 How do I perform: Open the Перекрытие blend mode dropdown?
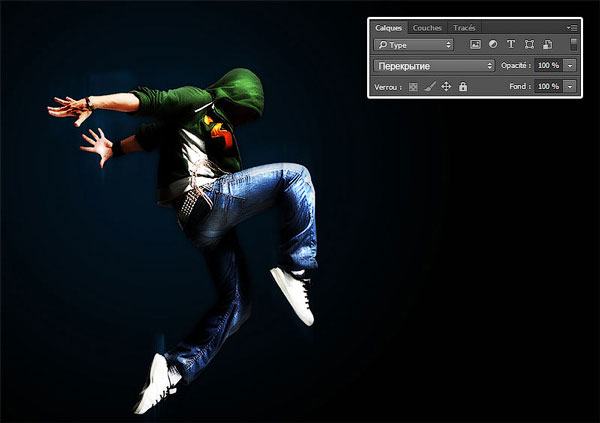[434, 65]
